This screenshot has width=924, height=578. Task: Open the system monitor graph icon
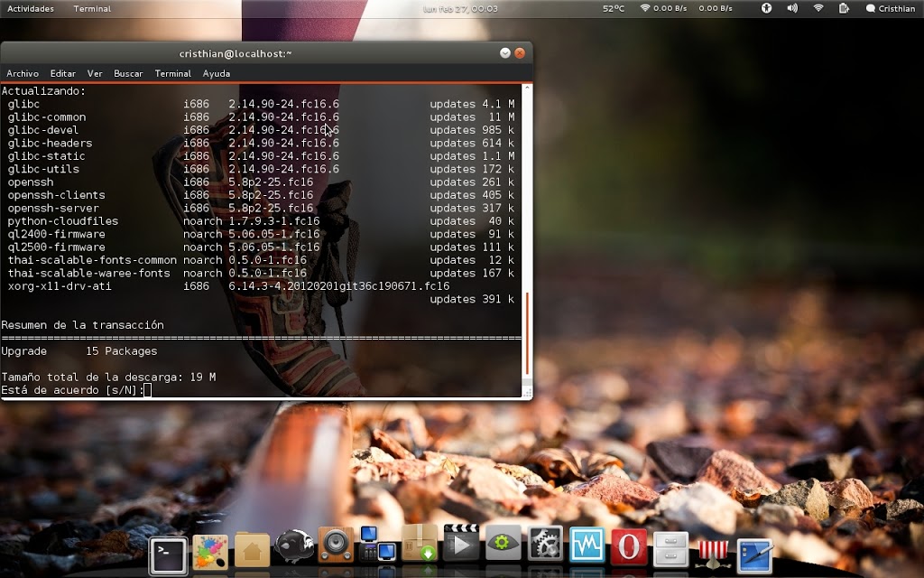(587, 545)
